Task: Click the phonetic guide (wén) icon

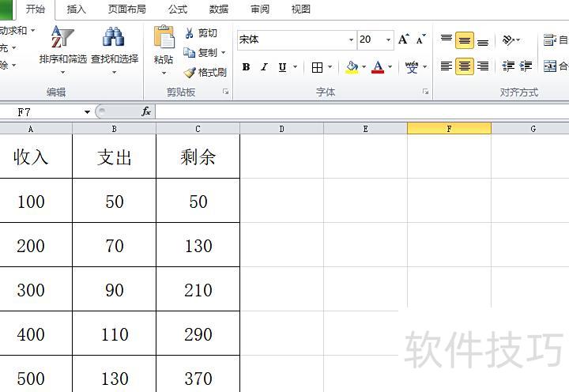Action: point(412,67)
